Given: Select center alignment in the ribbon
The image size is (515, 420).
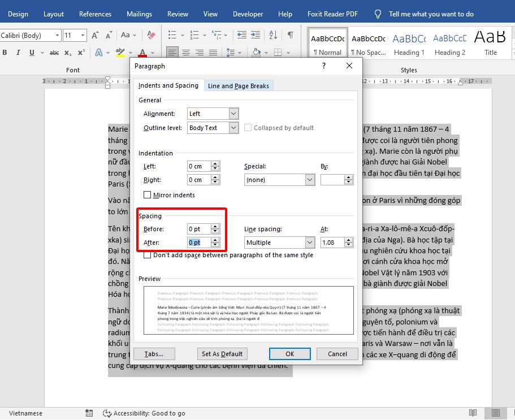Looking at the screenshot, I should pos(186,53).
